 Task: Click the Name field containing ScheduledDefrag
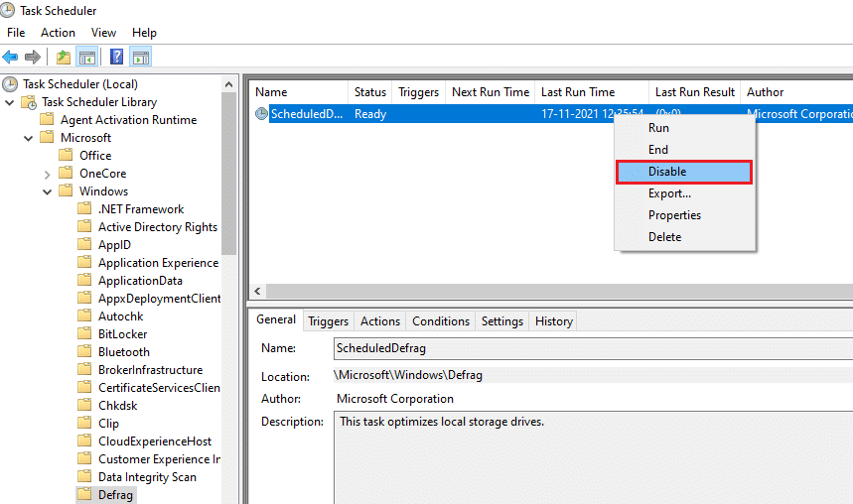coord(593,348)
